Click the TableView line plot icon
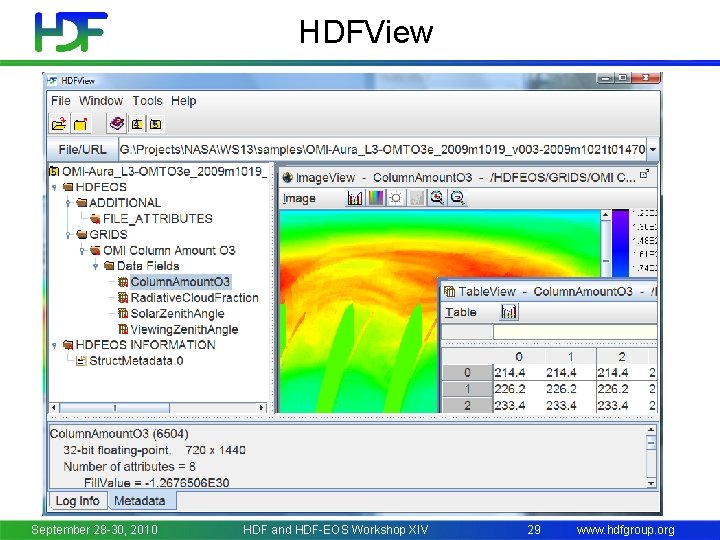Viewport: 720px width, 540px height. pos(509,312)
